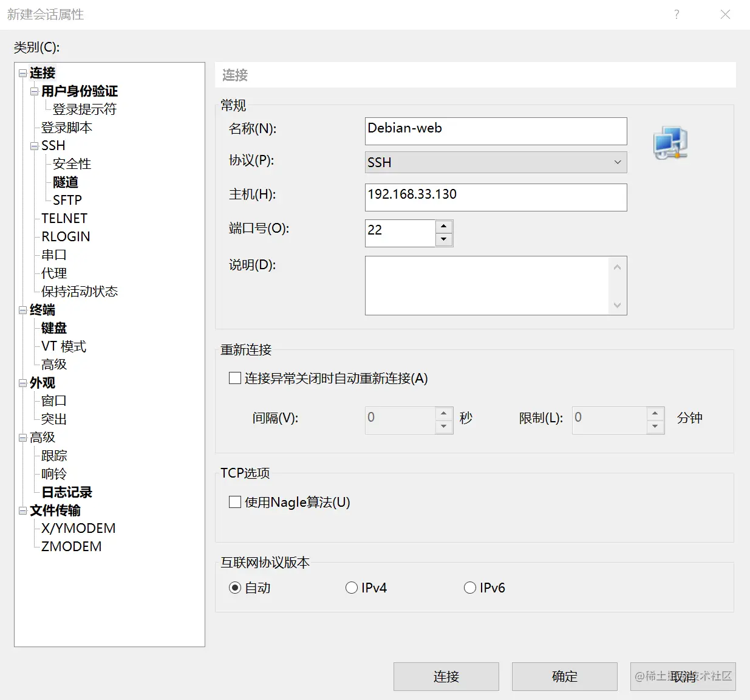Click the 连接 button at bottom
The height and width of the screenshot is (700, 750).
coord(446,676)
